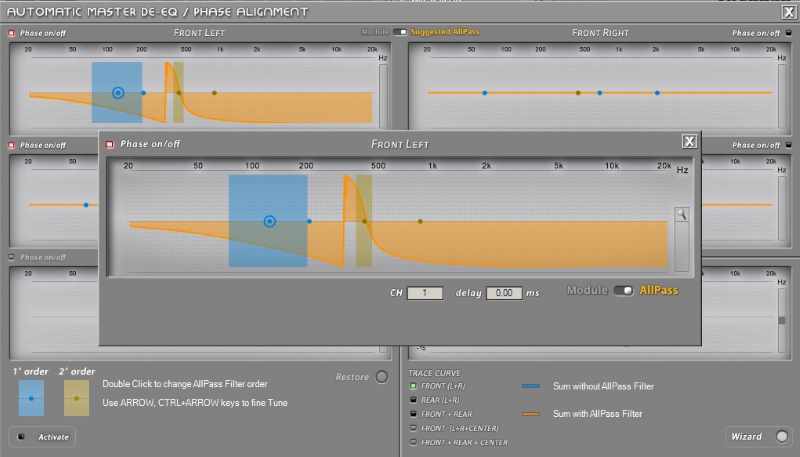
Task: Toggle Phase on/off for background Front Left panel
Action: click(11, 34)
